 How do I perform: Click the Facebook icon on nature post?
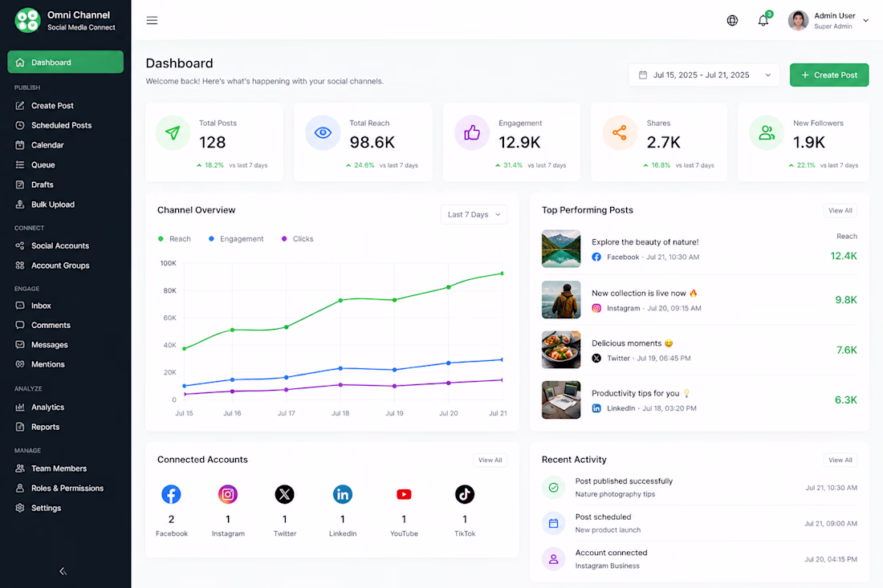tap(596, 258)
